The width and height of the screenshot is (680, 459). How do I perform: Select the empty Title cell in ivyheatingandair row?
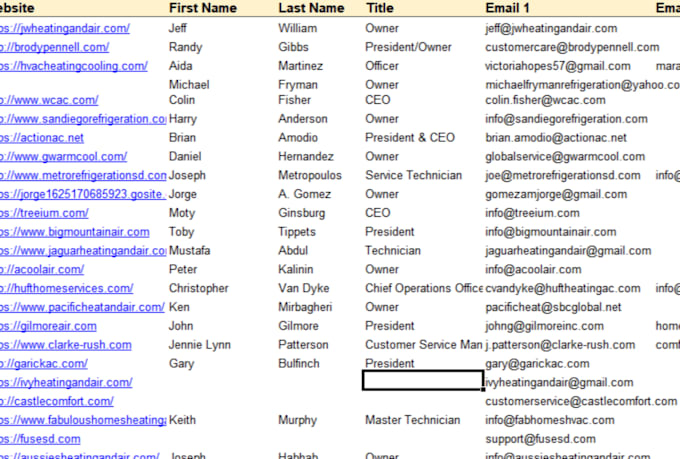(423, 380)
